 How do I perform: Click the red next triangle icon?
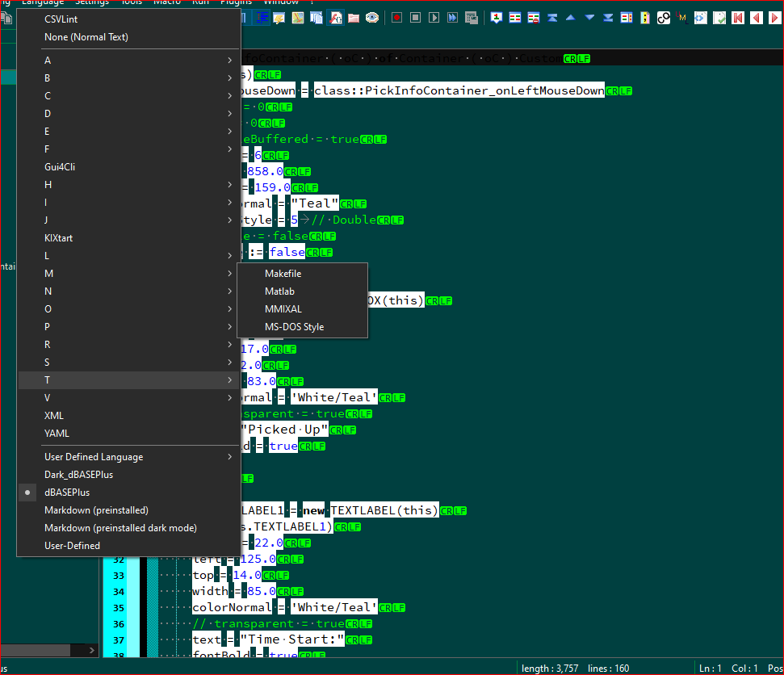tap(775, 18)
